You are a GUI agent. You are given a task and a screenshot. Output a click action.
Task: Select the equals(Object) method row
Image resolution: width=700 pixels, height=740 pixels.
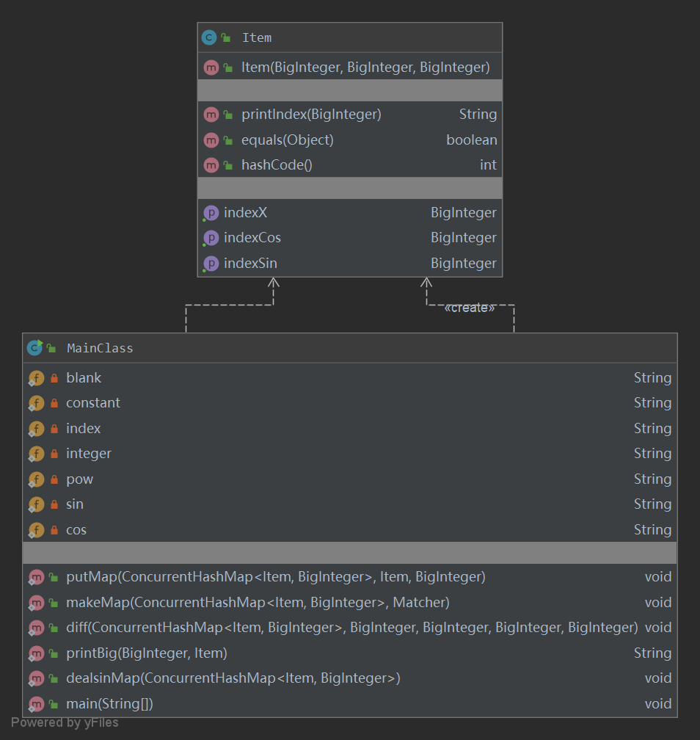[x=288, y=139]
